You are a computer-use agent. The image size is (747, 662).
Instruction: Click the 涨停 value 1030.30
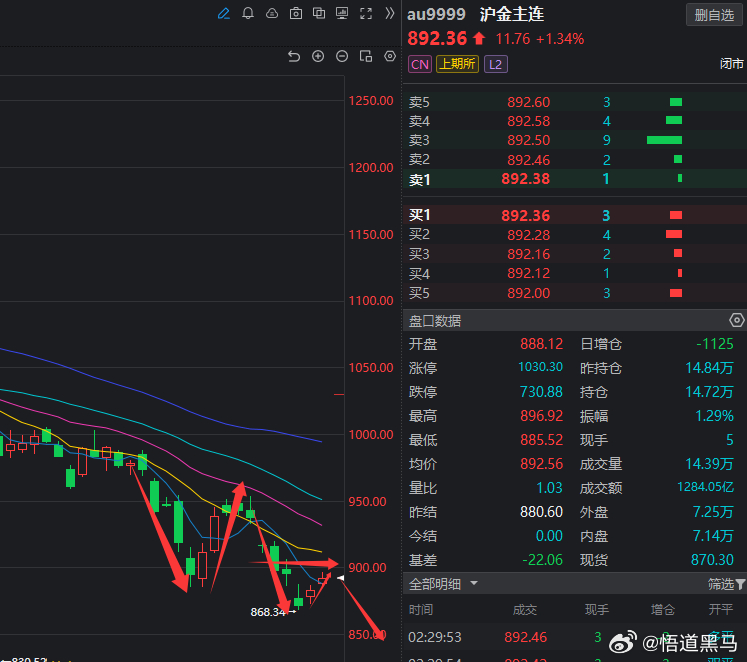click(540, 367)
